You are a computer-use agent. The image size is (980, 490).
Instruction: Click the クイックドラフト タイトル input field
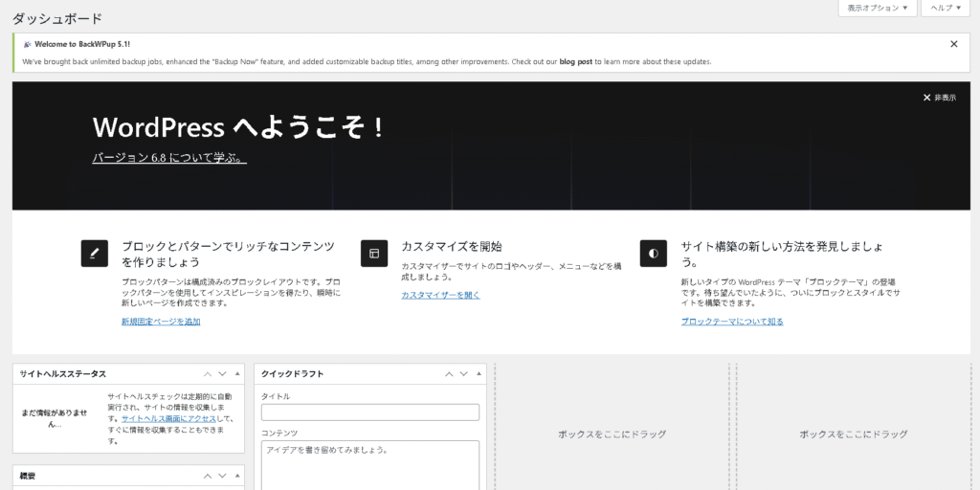[x=370, y=412]
